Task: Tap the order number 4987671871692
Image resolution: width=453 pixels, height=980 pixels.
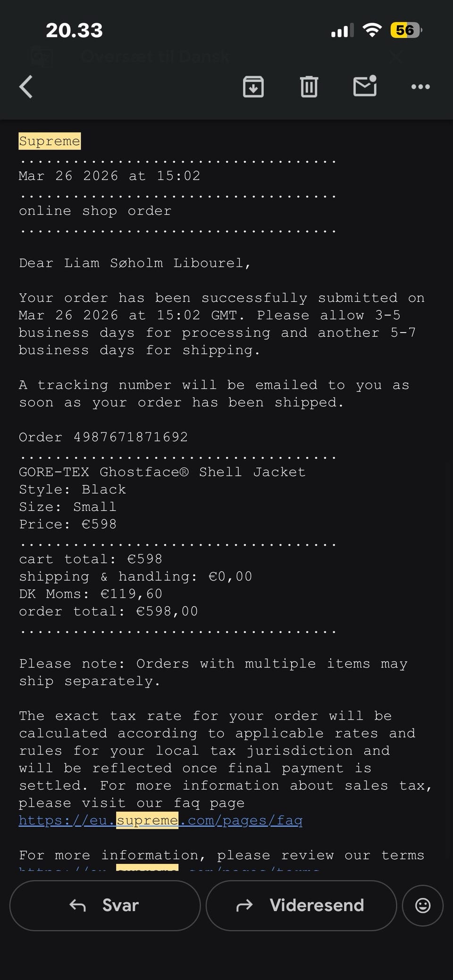Action: coord(130,437)
